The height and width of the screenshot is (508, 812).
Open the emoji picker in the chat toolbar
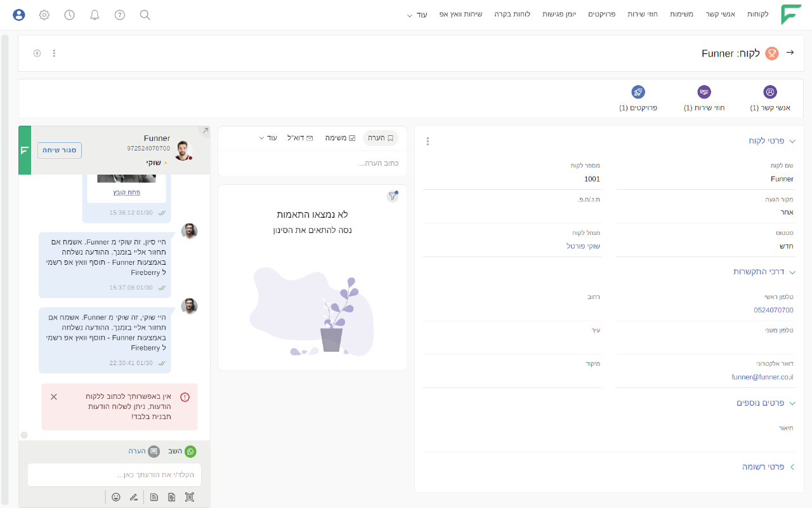pos(116,497)
